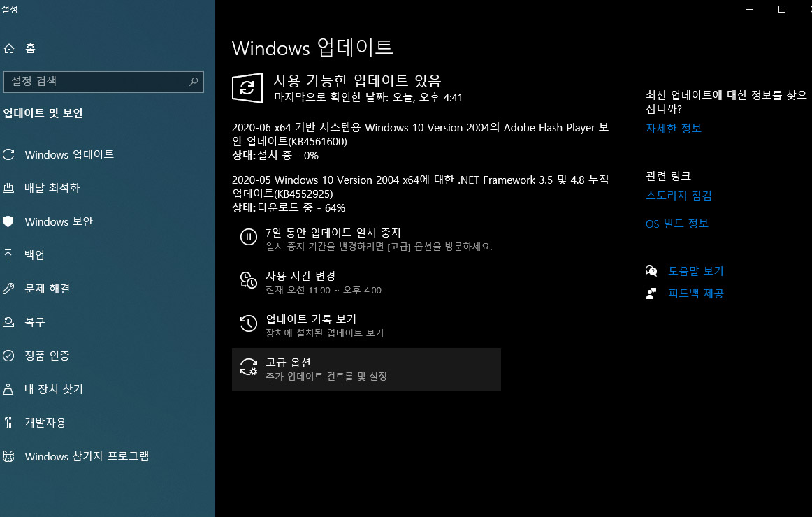
Task: Click the 배달 최적화 icon
Action: coord(8,188)
